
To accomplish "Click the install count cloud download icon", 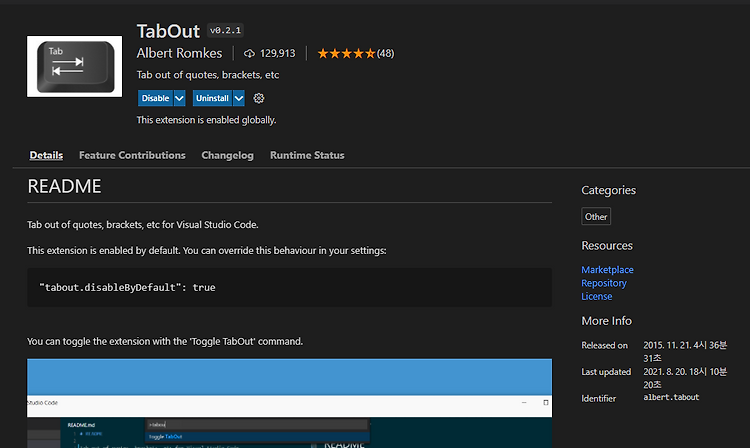I will click(249, 54).
